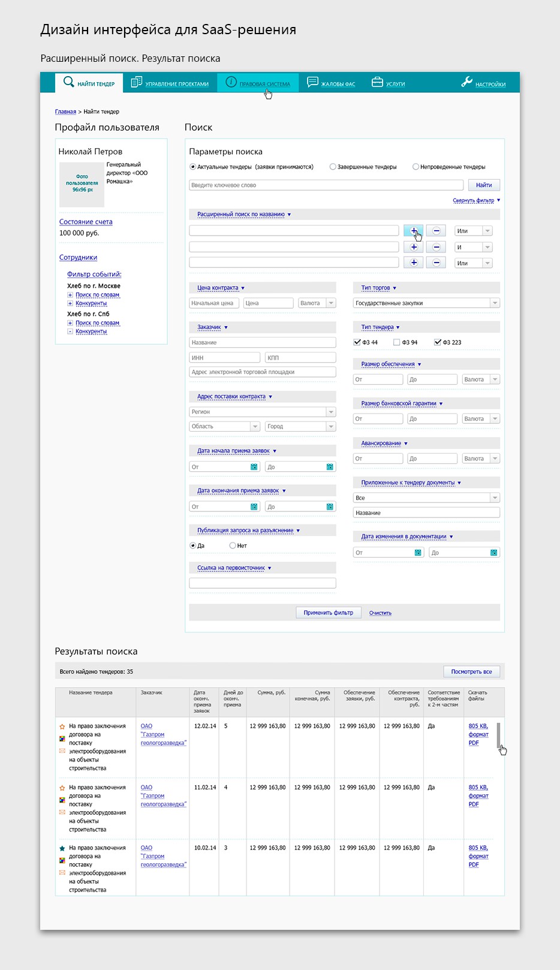Open the 'Настройки' tab
The width and height of the screenshot is (560, 970).
483,83
